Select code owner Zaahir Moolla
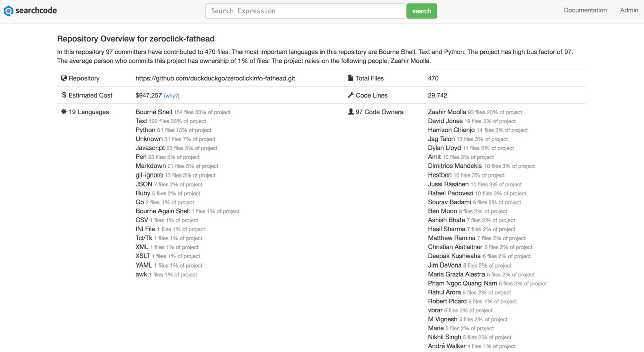 tap(447, 112)
